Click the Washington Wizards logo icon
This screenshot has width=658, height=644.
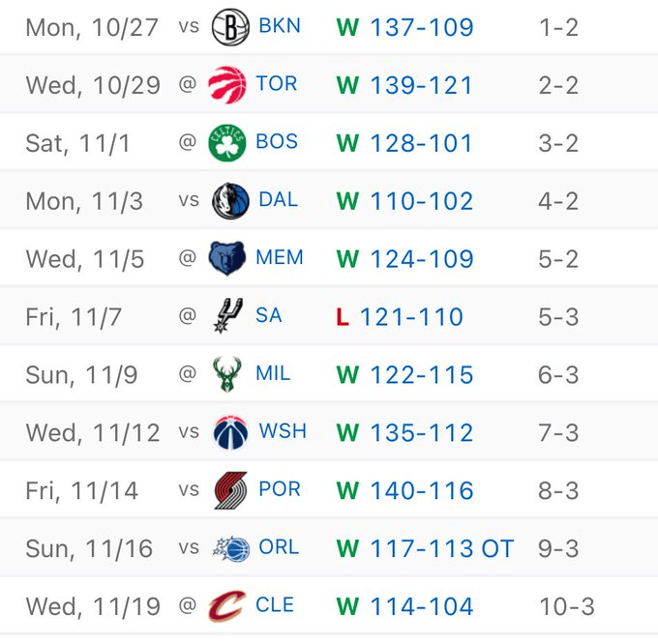(x=230, y=432)
